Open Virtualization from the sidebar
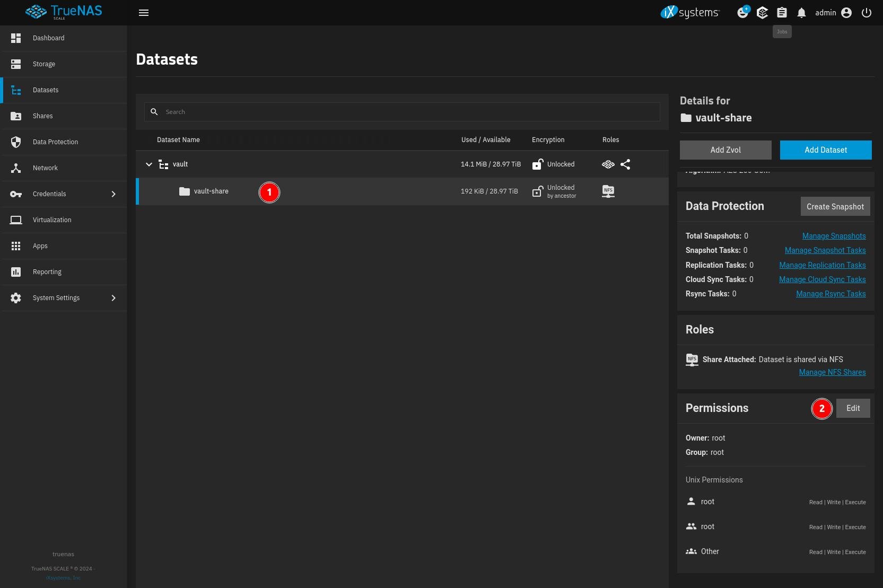883x588 pixels. (64, 220)
